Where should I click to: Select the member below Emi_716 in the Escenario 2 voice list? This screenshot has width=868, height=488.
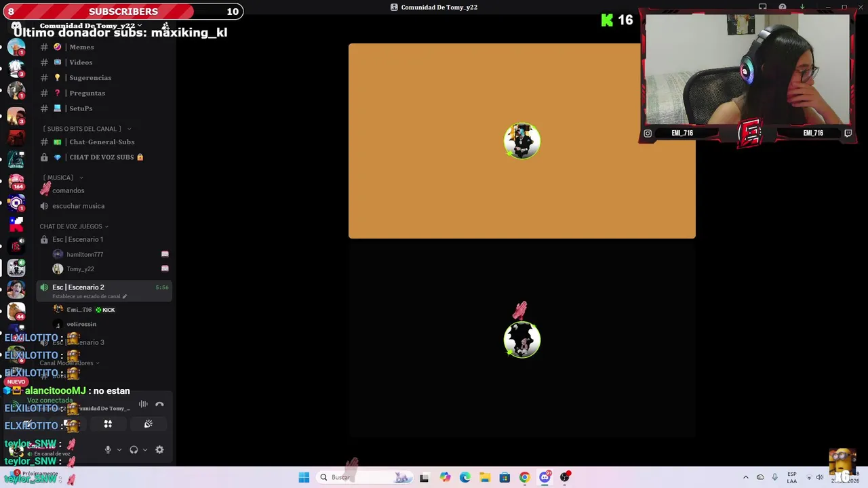(x=81, y=324)
